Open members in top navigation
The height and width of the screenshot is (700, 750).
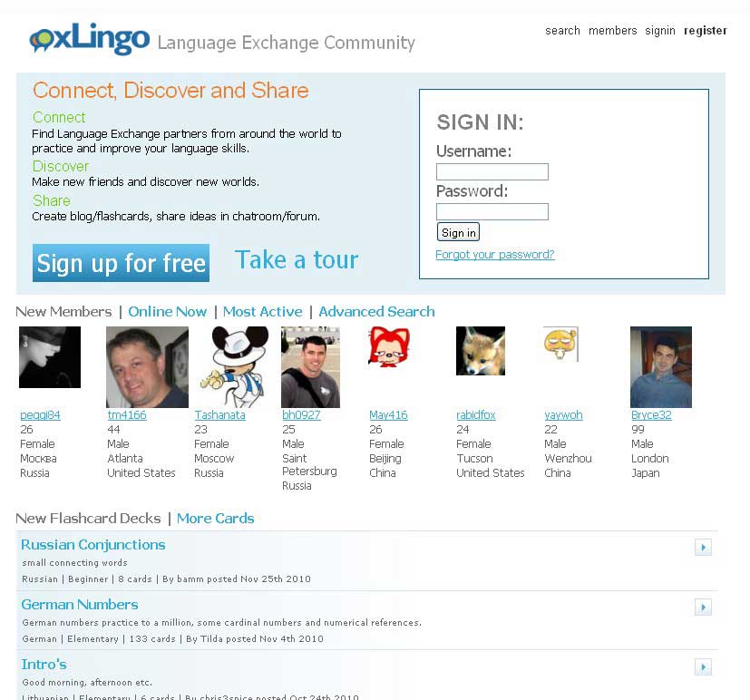point(613,31)
